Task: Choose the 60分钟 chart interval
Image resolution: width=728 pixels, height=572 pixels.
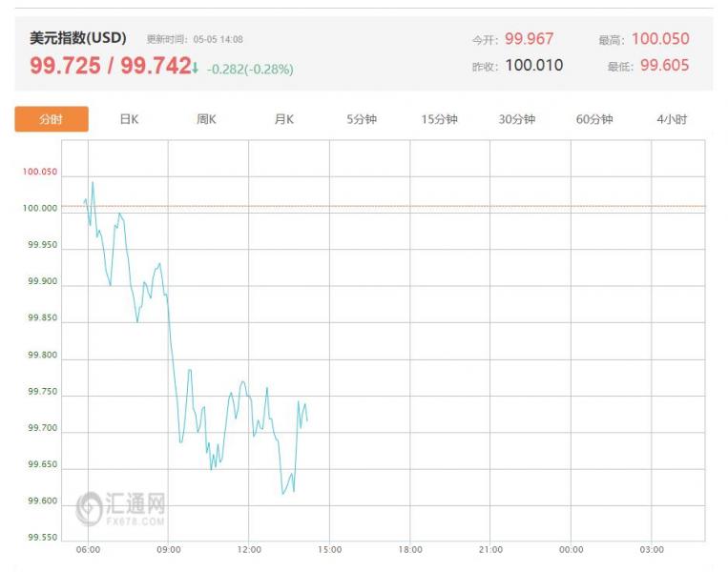Action: click(x=594, y=119)
